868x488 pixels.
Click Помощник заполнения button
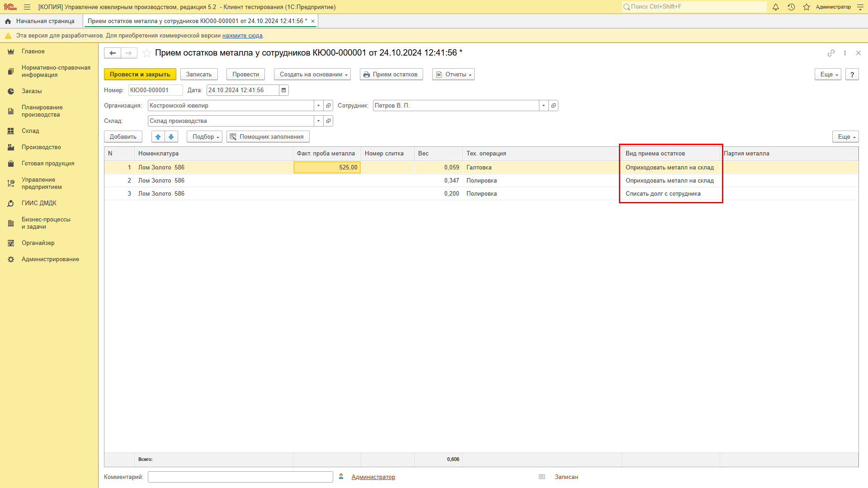(268, 137)
